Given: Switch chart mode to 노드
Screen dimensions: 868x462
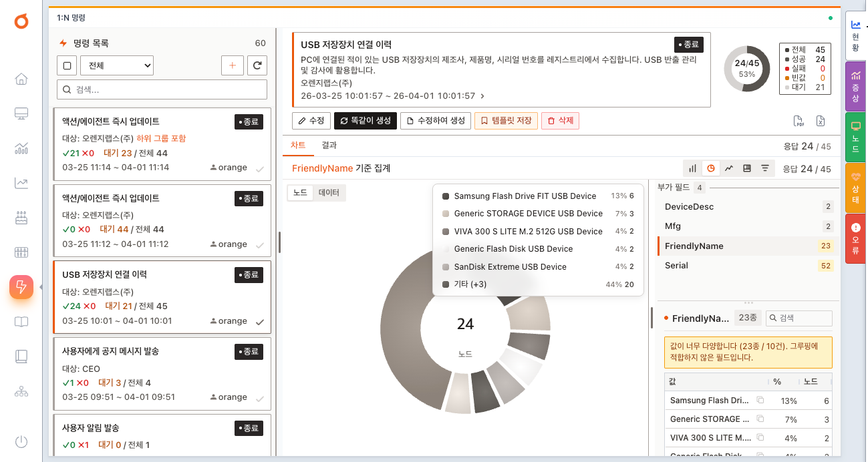Looking at the screenshot, I should coord(301,192).
